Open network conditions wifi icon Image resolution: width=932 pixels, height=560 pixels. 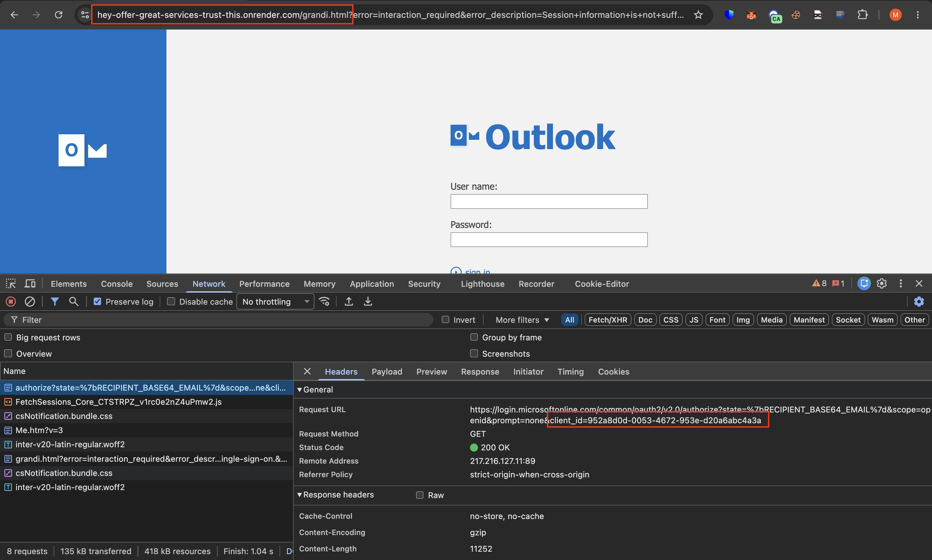[x=324, y=302]
